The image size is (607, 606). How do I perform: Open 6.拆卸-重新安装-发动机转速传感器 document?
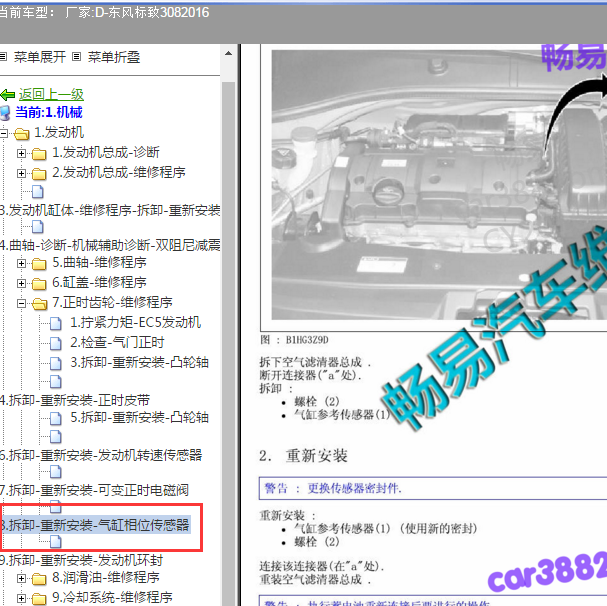pos(101,455)
